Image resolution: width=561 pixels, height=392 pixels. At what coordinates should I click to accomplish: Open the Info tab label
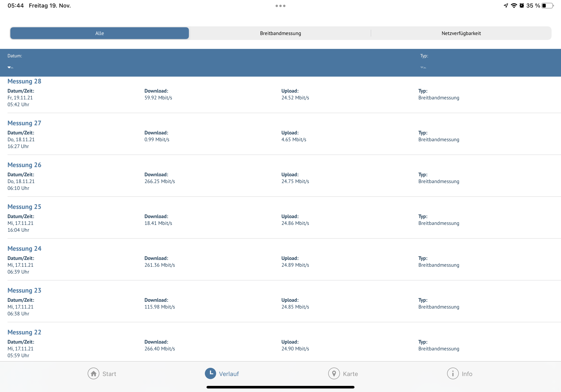click(x=467, y=374)
